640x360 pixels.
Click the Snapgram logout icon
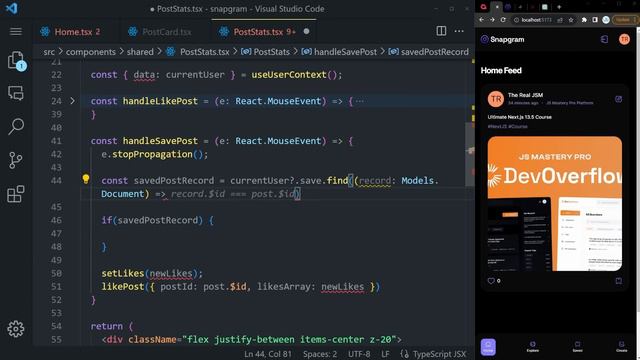[604, 39]
